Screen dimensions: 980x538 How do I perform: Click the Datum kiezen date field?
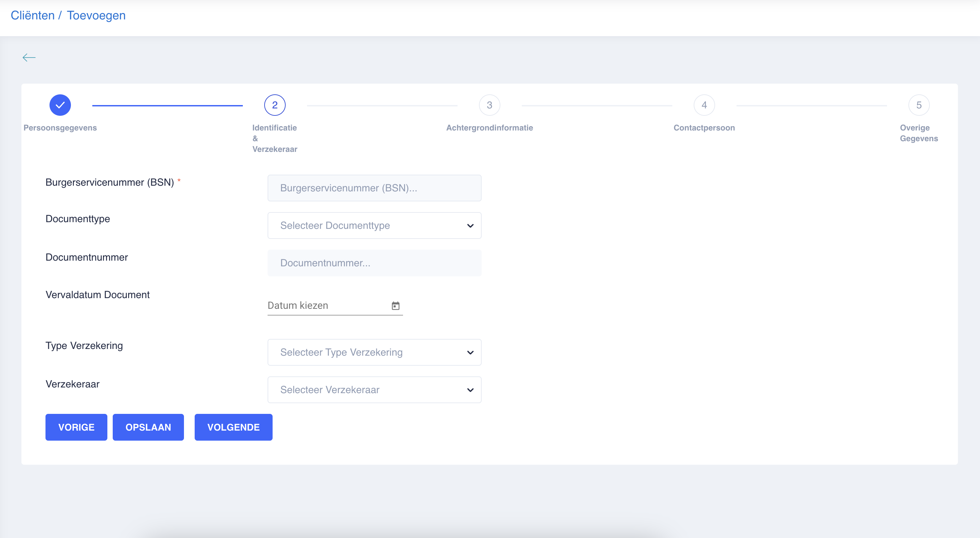tap(327, 305)
